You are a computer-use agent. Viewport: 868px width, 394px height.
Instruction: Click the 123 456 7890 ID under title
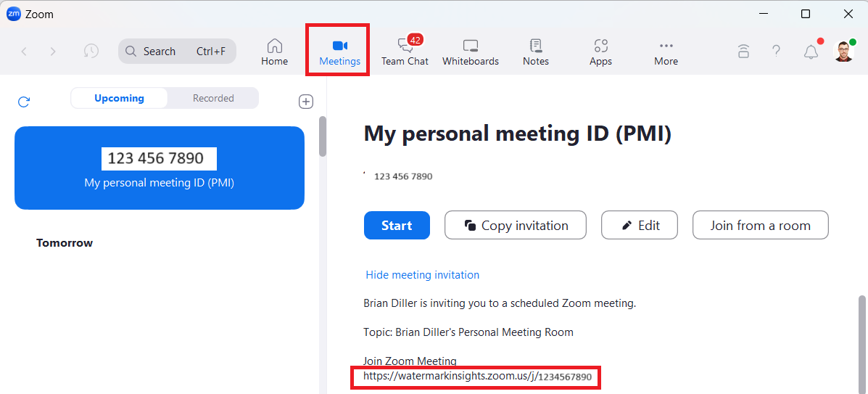[403, 177]
